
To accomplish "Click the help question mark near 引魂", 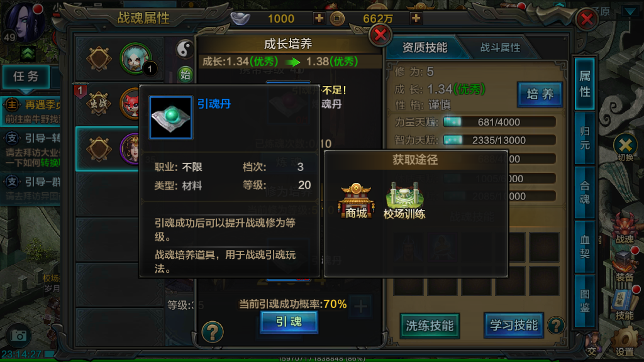I will pos(213,332).
